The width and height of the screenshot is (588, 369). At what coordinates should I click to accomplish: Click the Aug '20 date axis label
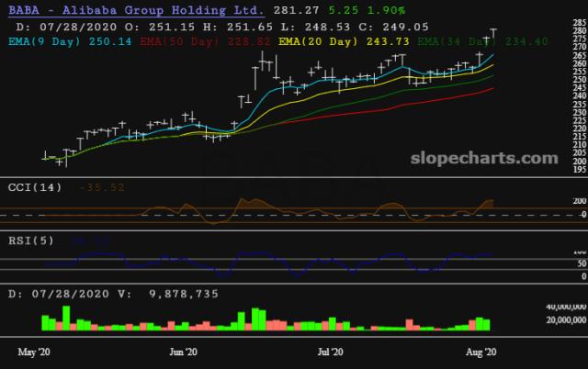[x=481, y=352]
